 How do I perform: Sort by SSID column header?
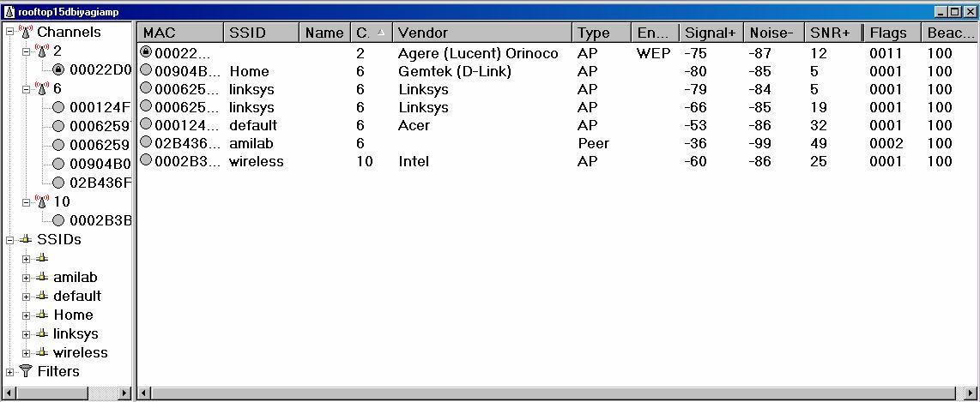pos(260,33)
